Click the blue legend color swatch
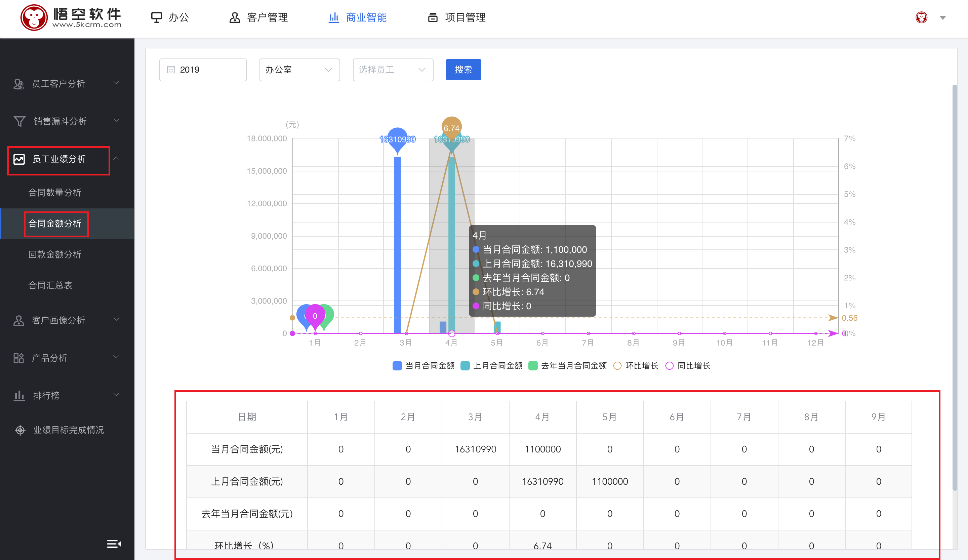This screenshot has height=560, width=968. point(397,366)
